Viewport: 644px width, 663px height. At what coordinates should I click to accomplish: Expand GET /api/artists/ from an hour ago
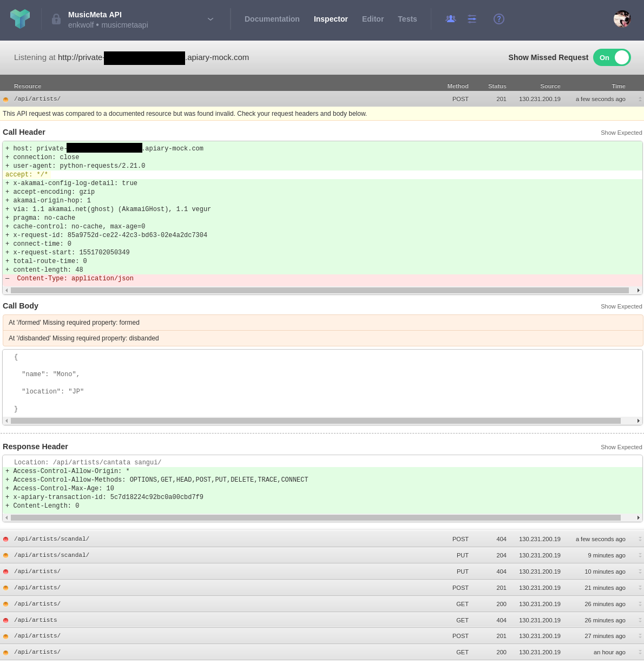click(x=322, y=652)
